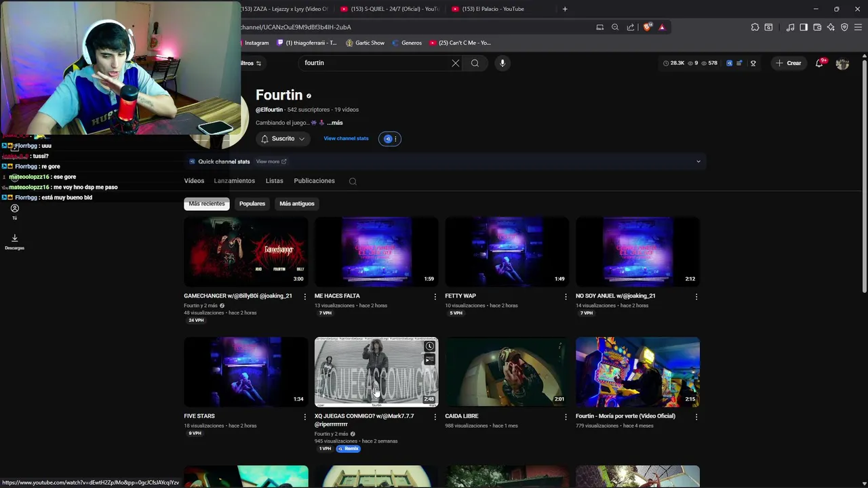Open options menu for FETTY WAP video
Viewport: 868px width, 488px height.
(x=566, y=296)
